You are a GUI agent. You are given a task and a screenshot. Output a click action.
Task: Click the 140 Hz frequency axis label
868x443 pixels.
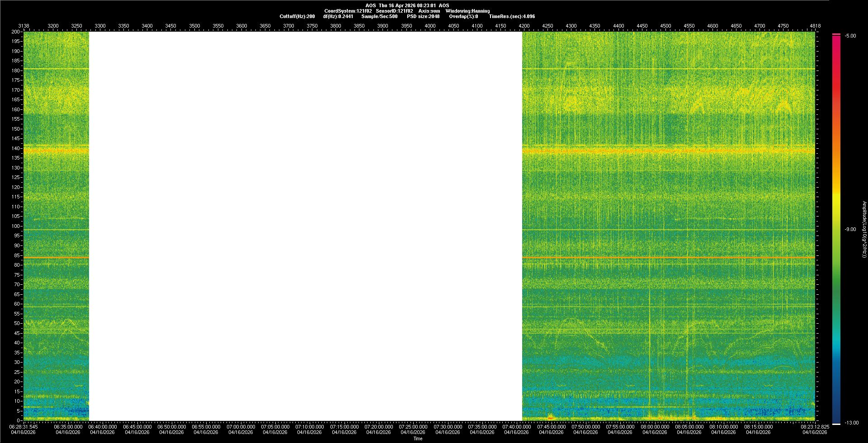tap(16, 148)
